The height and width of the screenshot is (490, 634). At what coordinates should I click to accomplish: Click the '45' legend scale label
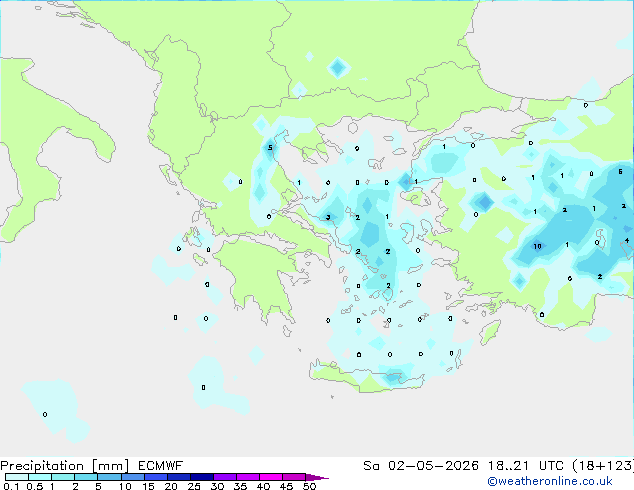(286, 486)
